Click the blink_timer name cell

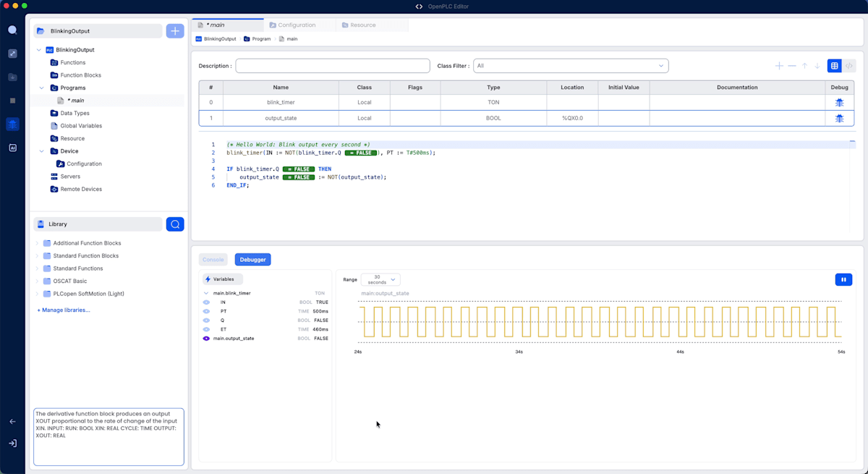(281, 103)
